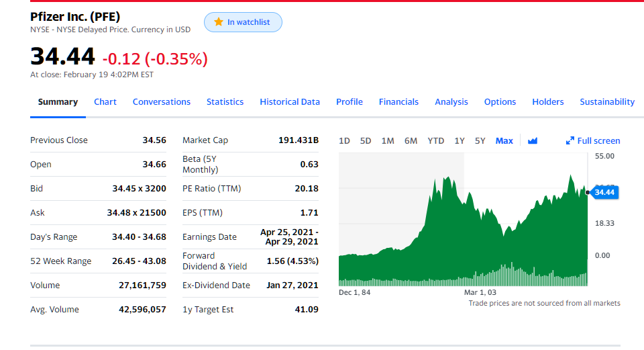Toggle the In watchlist button
Viewport: 644px width, 350px height.
tap(243, 22)
